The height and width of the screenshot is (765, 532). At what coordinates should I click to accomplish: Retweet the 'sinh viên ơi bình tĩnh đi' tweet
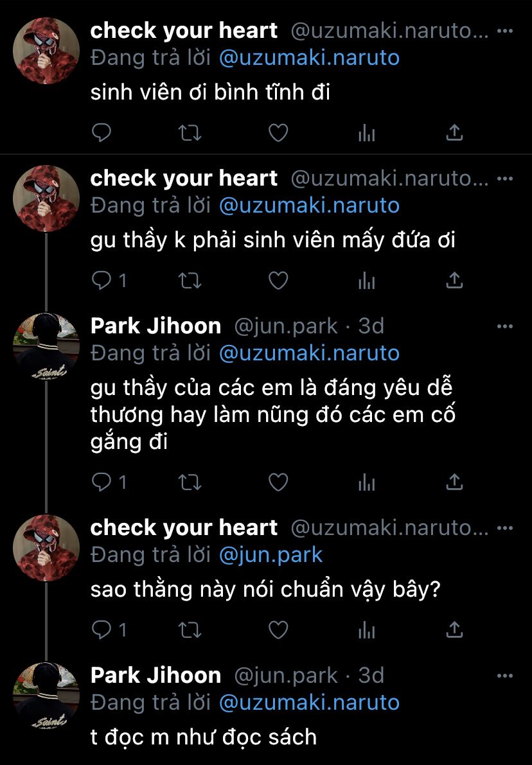190,133
